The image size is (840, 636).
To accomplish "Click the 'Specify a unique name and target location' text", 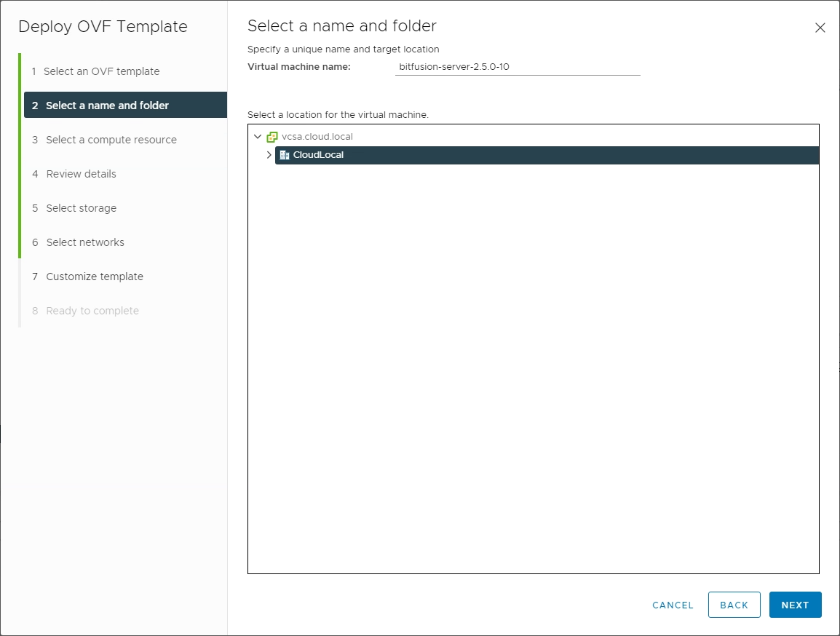I will 344,49.
